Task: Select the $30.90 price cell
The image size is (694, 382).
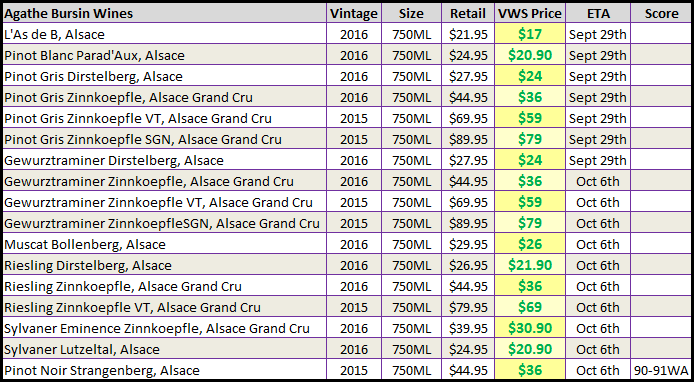Action: tap(530, 328)
